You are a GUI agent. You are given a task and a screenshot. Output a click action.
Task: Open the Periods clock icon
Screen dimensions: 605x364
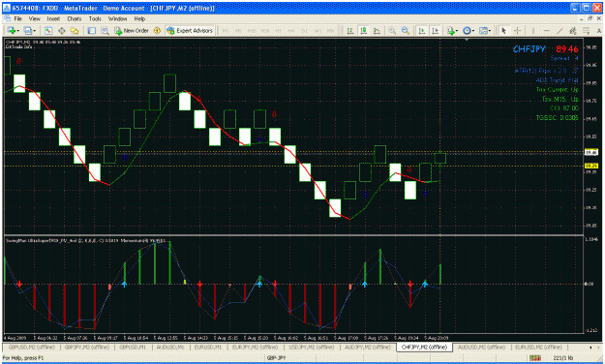pos(467,30)
